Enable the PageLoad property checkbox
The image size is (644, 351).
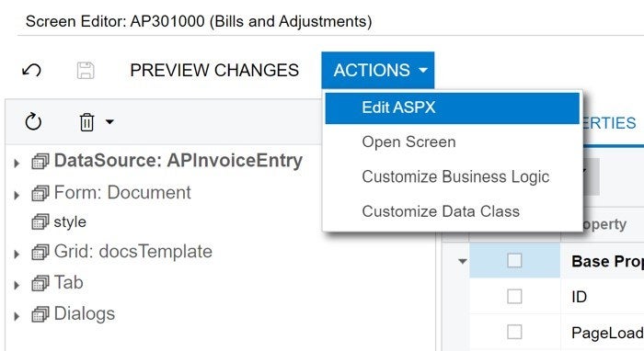pos(514,332)
